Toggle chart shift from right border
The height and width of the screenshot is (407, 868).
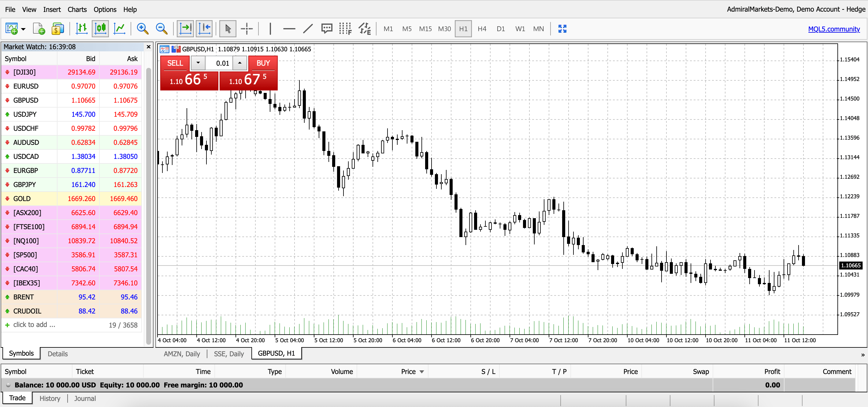pos(204,29)
